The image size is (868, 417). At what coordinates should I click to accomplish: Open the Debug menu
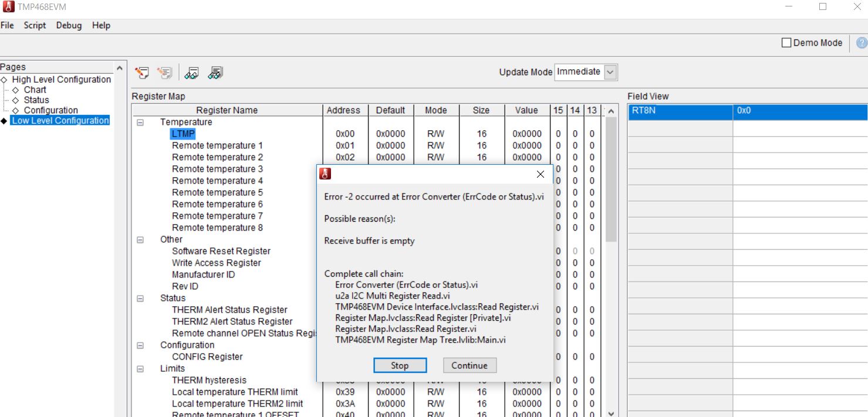[69, 25]
